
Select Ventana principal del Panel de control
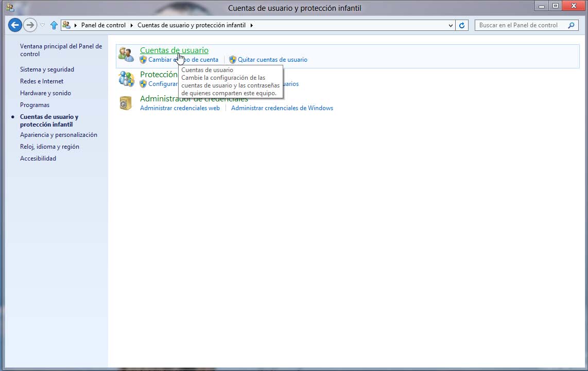[61, 50]
